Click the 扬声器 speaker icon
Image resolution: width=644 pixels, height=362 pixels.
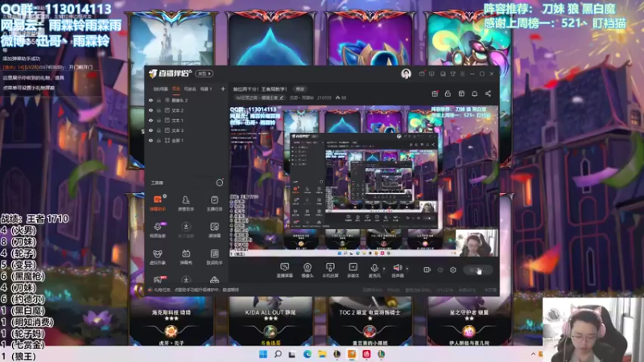[x=397, y=268]
